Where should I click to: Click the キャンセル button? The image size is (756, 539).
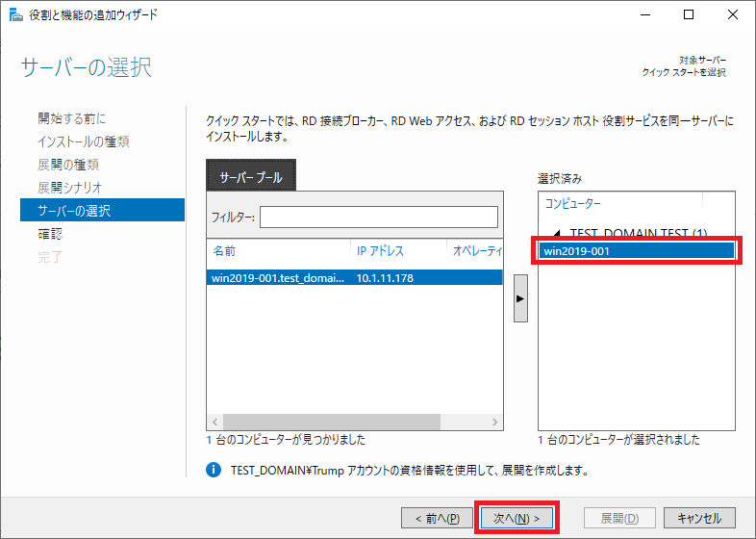point(699,518)
